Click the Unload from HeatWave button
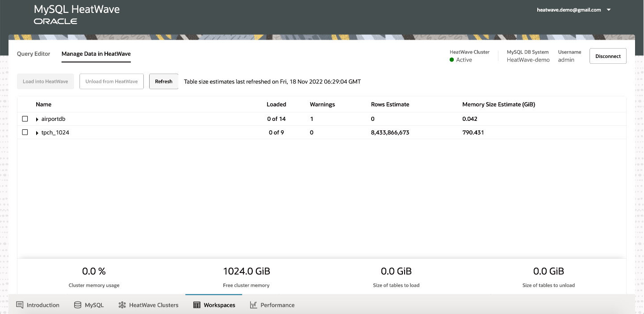 tap(111, 81)
